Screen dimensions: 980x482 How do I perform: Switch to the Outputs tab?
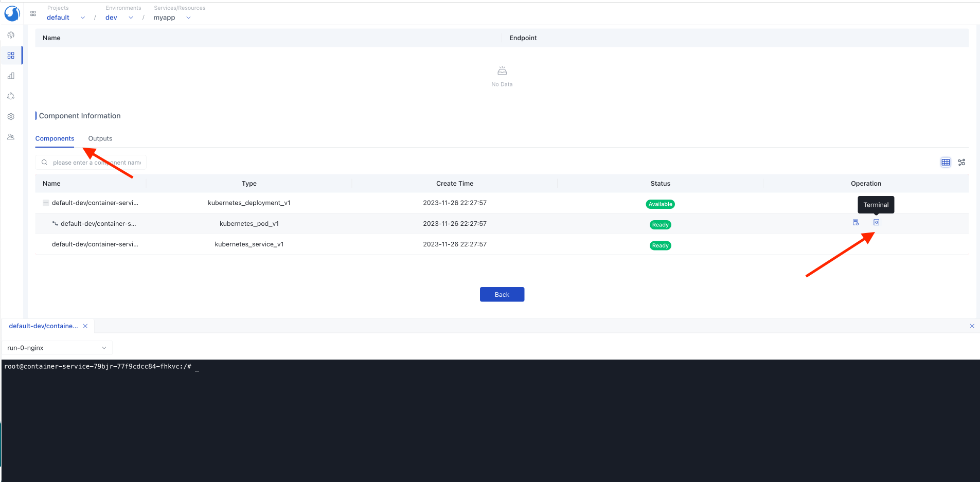click(x=100, y=138)
